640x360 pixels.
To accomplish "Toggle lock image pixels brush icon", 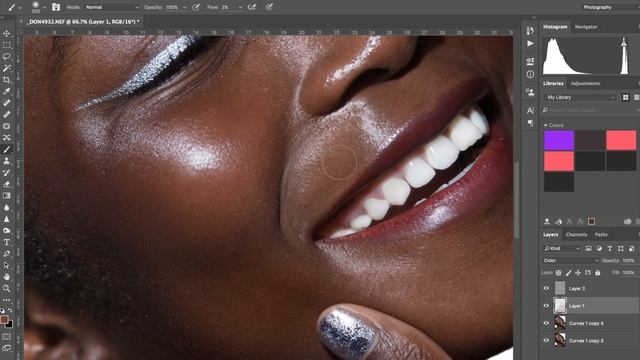I will (569, 273).
